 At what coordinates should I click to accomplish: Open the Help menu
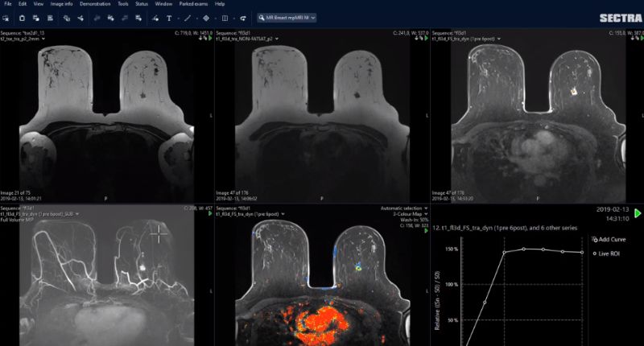(220, 4)
